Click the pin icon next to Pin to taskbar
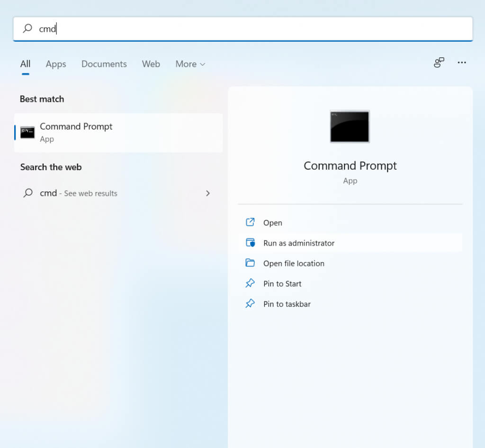 point(250,303)
